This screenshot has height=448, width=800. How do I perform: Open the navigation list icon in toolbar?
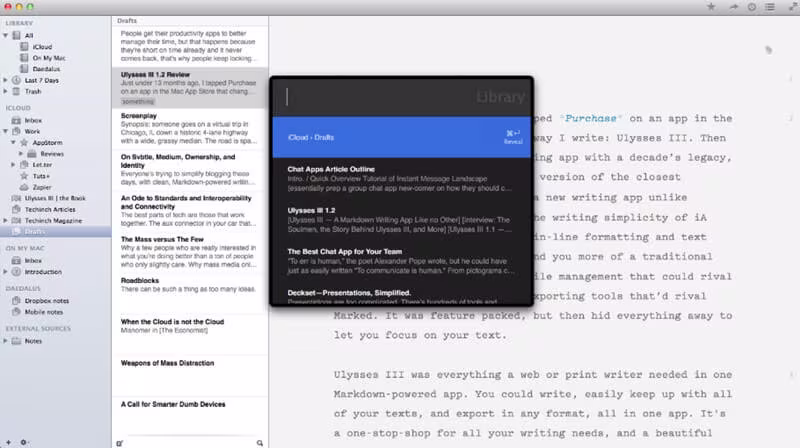770,7
